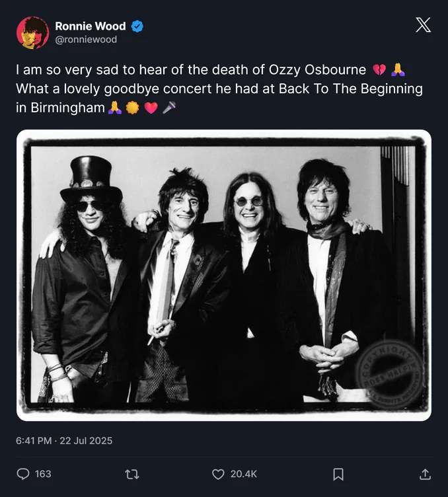Open Ronnie Wood's profile avatar

[x=32, y=32]
